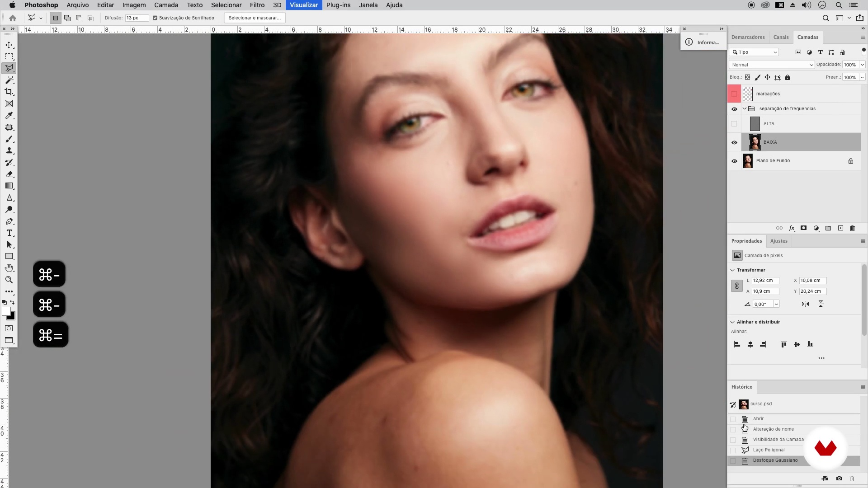Select the Zoom tool
This screenshot has height=488, width=868.
pos(9,280)
